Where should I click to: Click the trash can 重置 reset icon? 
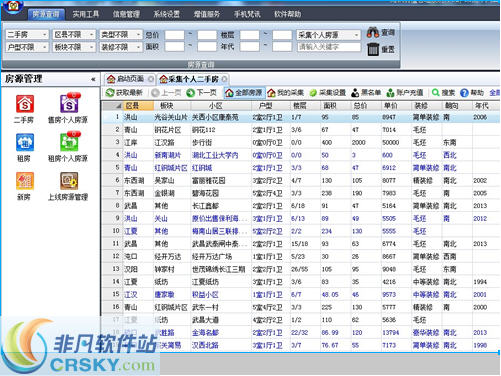373,49
